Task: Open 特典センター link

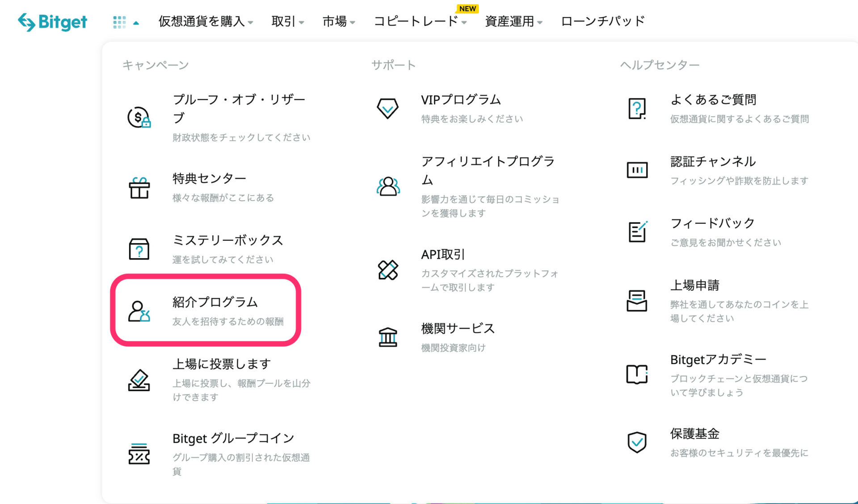Action: tap(210, 178)
